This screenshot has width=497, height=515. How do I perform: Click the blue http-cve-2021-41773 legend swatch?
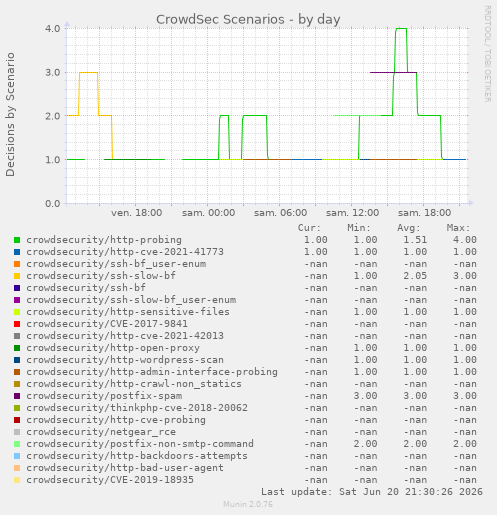point(17,252)
